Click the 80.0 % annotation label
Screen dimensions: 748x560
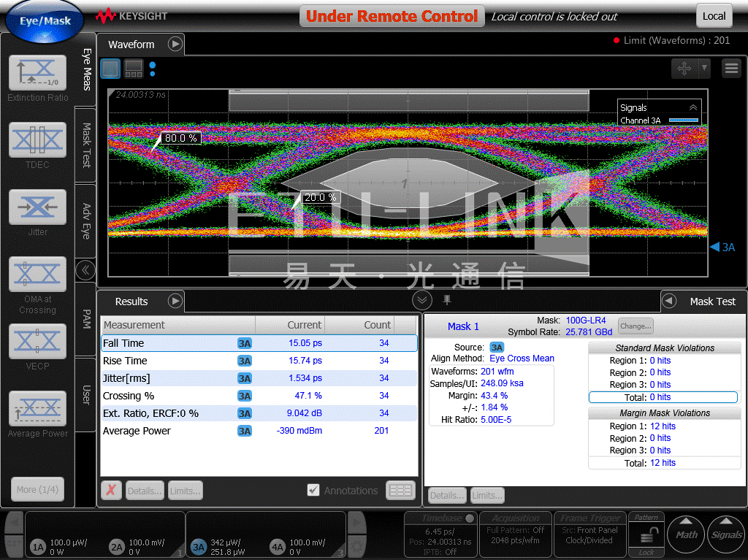pos(181,138)
